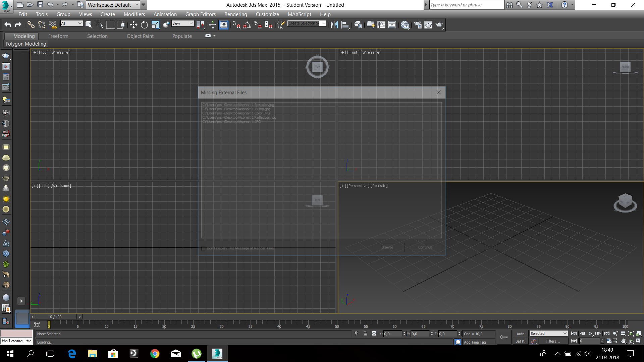Open the Rendering menu
644x362 pixels.
pos(235,14)
